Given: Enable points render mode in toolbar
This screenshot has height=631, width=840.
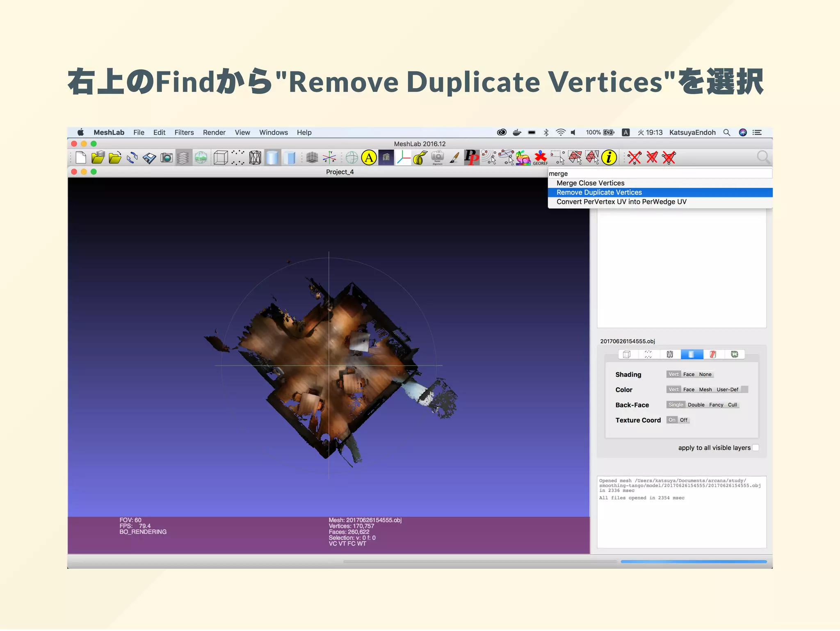Looking at the screenshot, I should point(238,158).
